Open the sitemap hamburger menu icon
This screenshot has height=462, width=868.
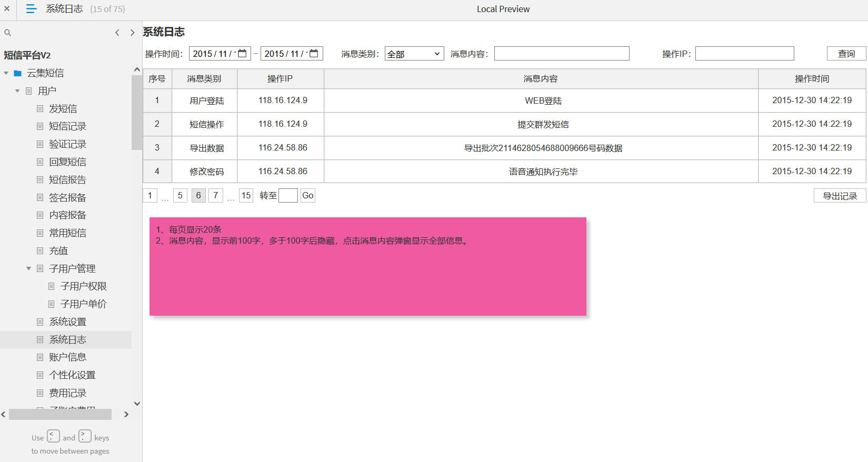[31, 9]
